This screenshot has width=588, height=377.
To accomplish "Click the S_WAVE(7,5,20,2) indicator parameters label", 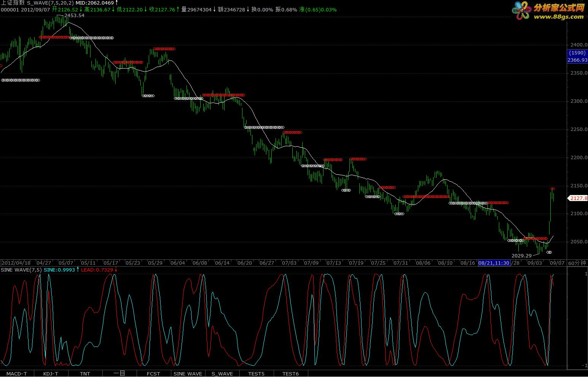I will click(50, 3).
